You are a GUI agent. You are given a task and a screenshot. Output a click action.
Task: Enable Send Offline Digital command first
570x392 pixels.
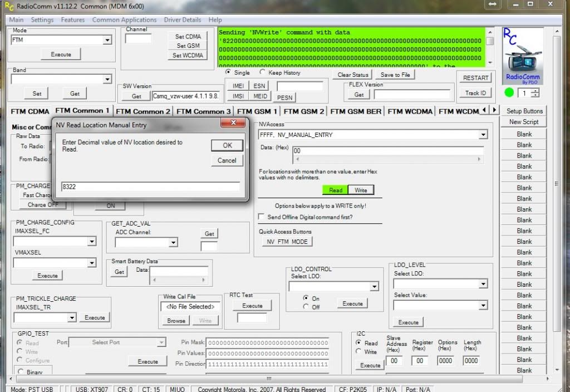261,217
